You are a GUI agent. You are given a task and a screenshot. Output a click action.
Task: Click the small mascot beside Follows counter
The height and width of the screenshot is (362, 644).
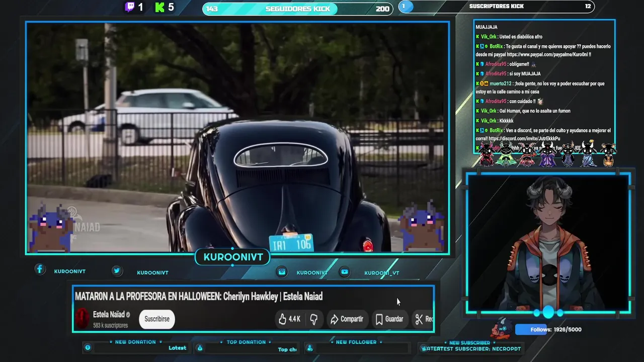pyautogui.click(x=501, y=328)
